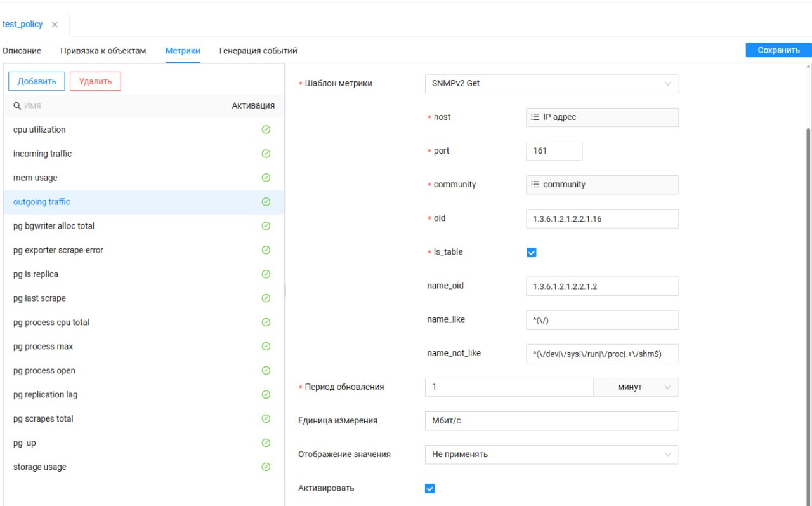Click the oid input field
The height and width of the screenshot is (506, 812).
601,218
